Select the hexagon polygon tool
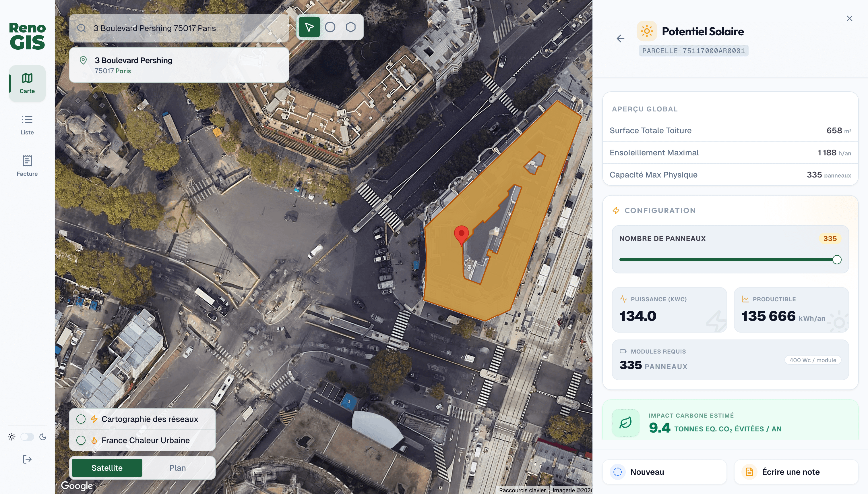This screenshot has height=494, width=868. (350, 27)
